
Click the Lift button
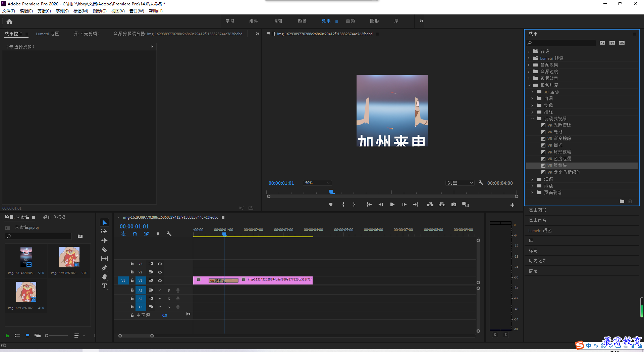click(x=430, y=205)
